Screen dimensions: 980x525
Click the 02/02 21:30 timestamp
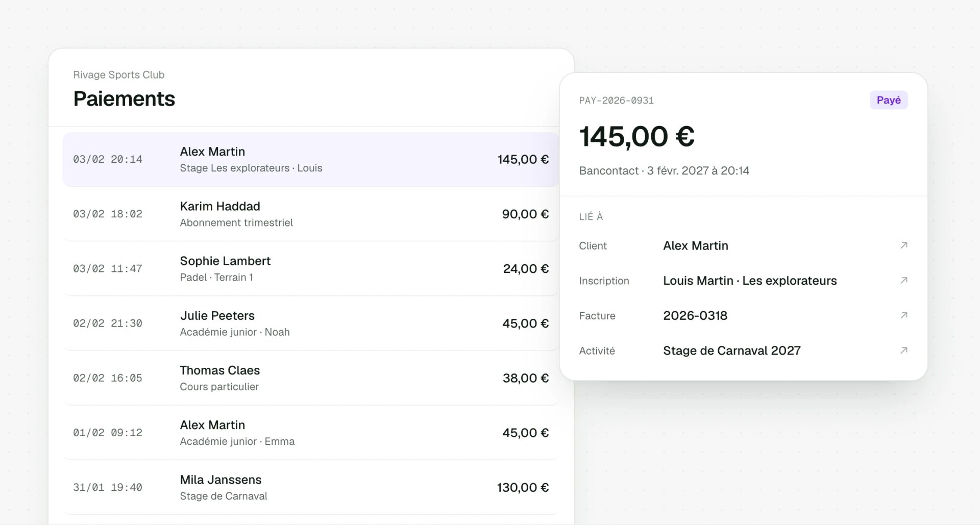click(x=108, y=323)
